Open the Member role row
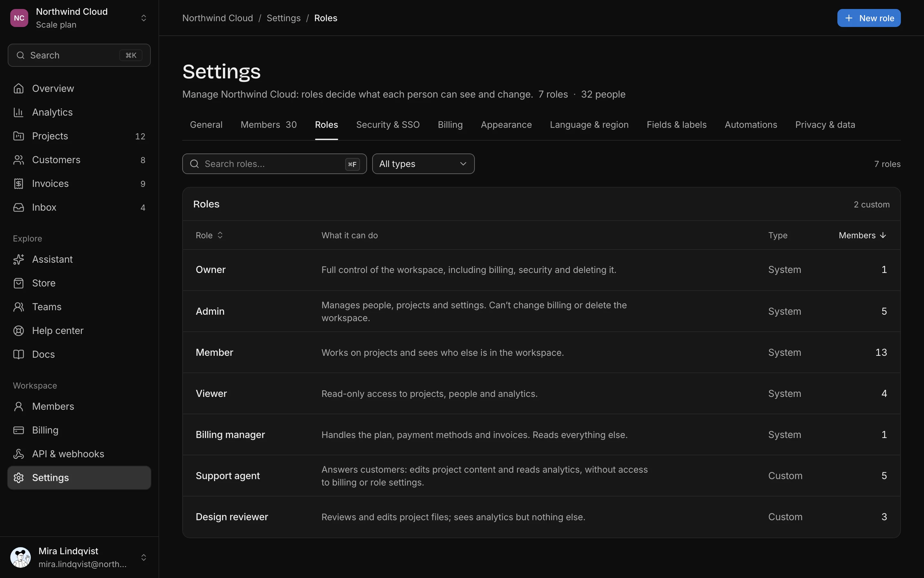Viewport: 924px width, 578px height. click(x=542, y=352)
